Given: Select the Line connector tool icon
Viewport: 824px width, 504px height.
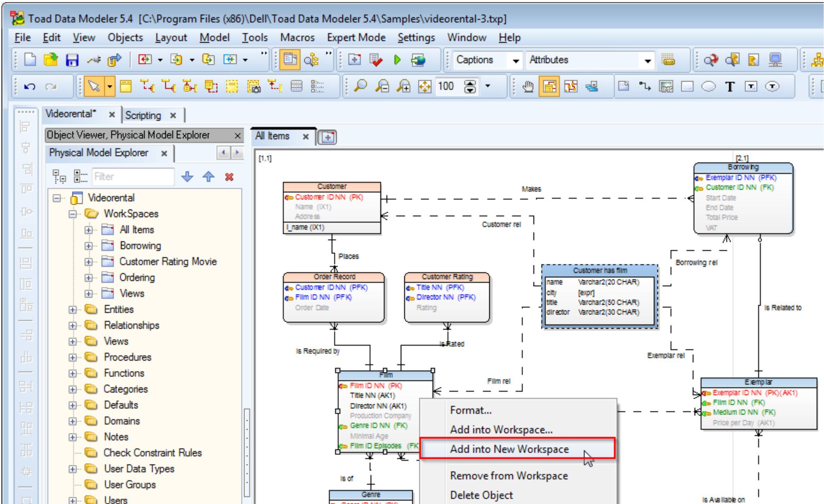Looking at the screenshot, I should click(x=644, y=86).
